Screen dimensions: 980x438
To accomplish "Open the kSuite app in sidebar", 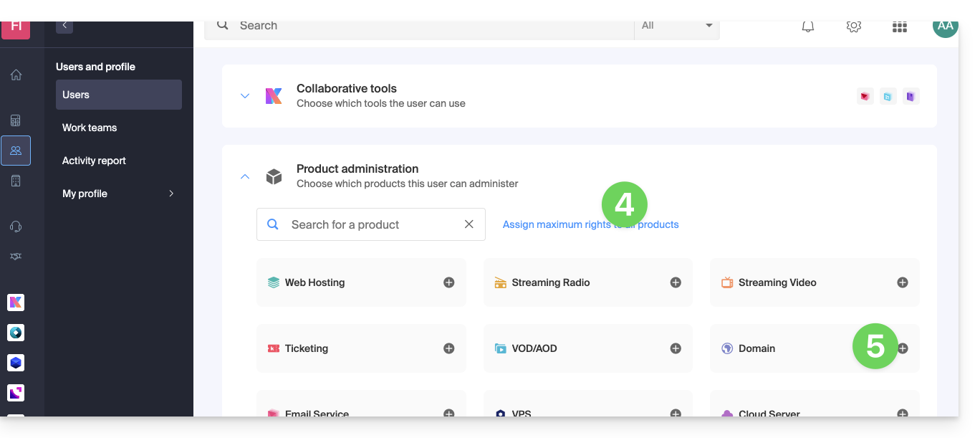I will 16,303.
